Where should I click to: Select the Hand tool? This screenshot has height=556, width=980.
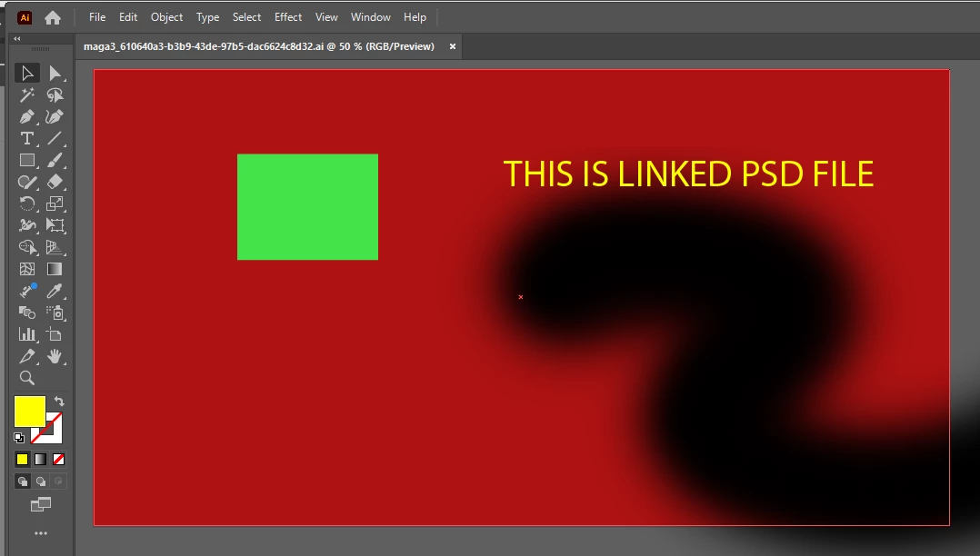point(55,356)
